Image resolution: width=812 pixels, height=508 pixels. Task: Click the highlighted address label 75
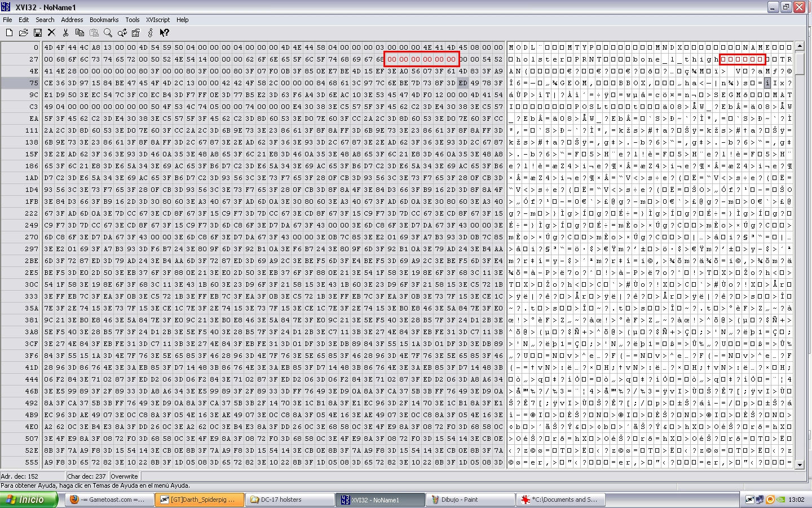(34, 83)
